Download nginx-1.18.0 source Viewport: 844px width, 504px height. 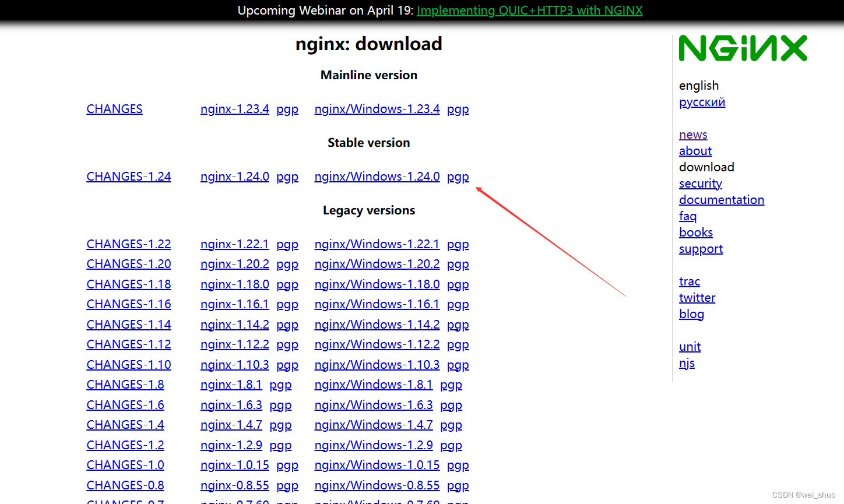click(x=235, y=284)
